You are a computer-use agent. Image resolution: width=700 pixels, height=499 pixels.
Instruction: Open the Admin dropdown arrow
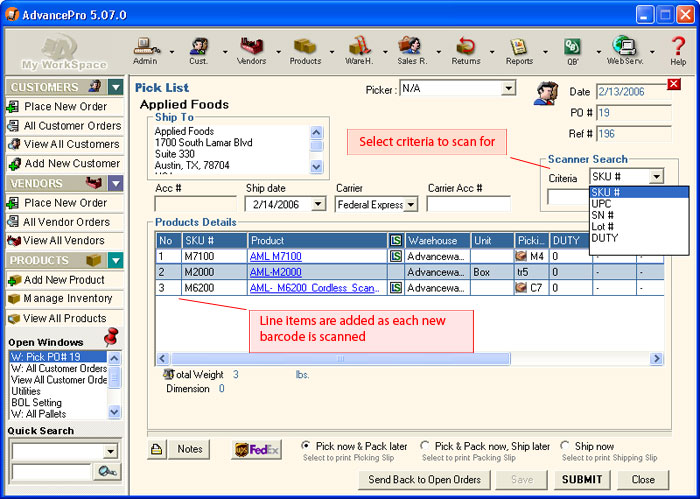[172, 52]
